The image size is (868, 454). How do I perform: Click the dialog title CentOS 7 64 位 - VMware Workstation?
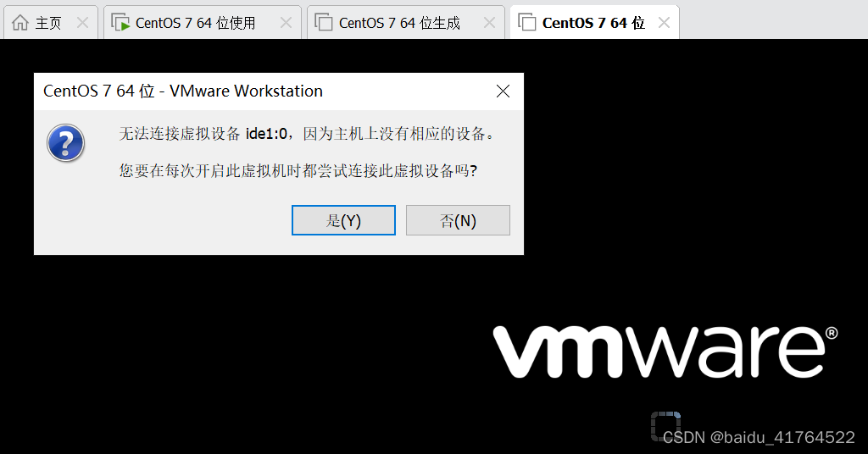click(x=183, y=91)
